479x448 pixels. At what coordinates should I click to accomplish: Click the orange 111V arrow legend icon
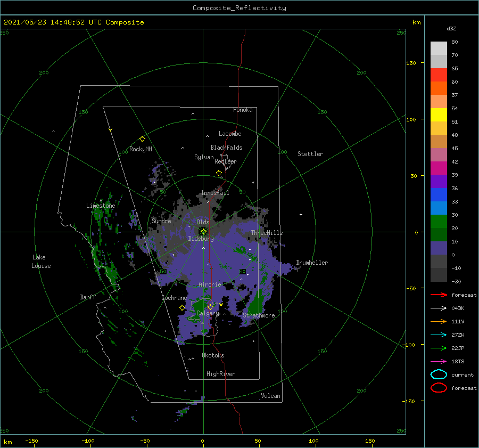(439, 321)
